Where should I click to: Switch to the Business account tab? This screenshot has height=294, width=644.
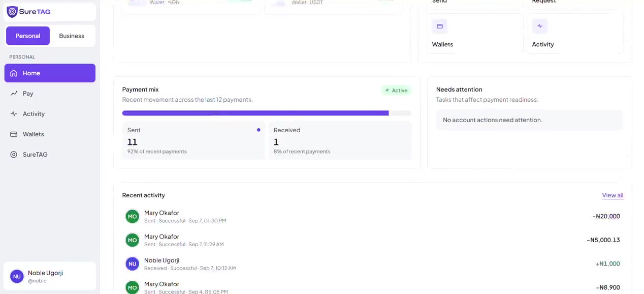pos(72,36)
